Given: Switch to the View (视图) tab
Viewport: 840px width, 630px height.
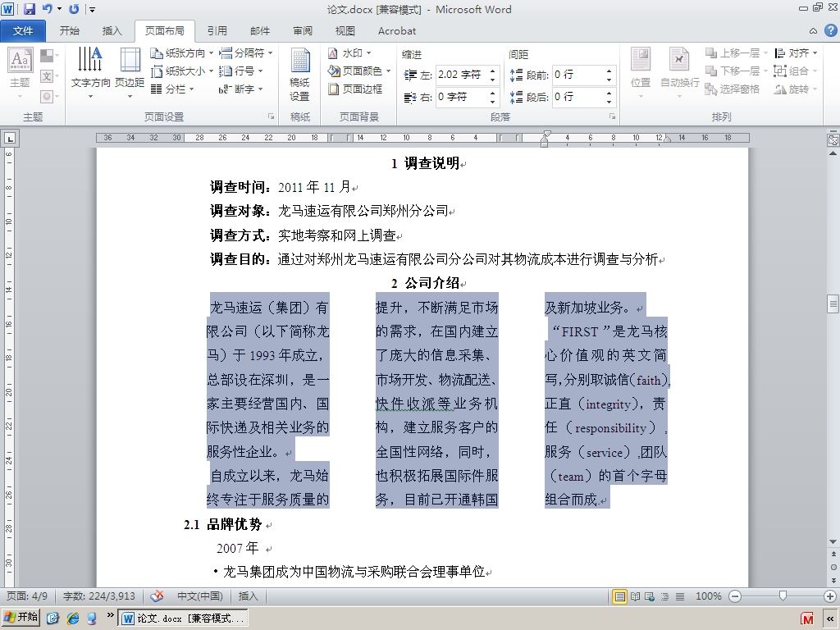Looking at the screenshot, I should point(345,31).
